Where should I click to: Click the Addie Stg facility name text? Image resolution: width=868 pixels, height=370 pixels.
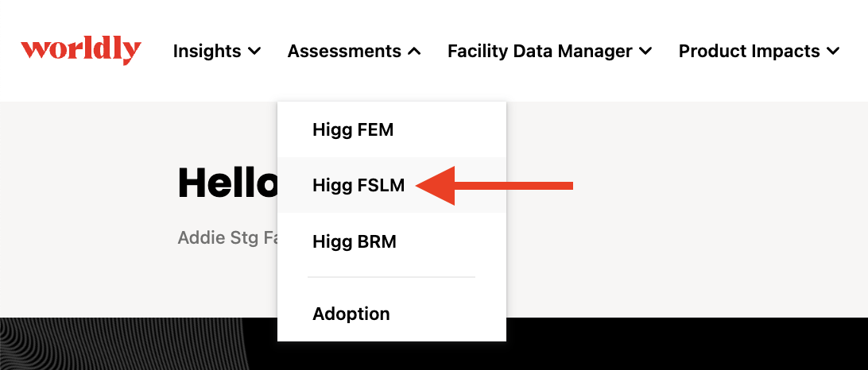227,238
